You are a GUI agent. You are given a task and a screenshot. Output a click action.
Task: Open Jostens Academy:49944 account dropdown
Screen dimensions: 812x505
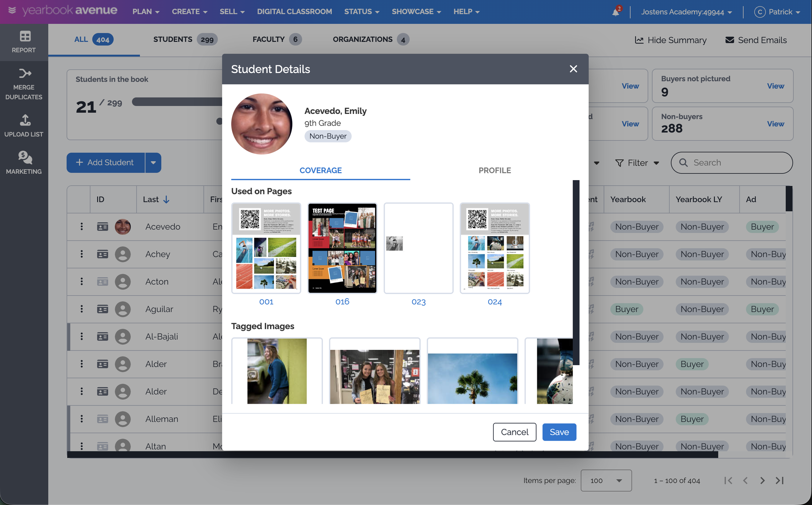[x=686, y=12]
